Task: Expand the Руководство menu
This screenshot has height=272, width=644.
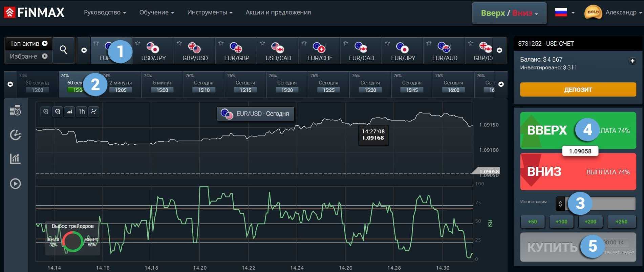Action: 105,13
